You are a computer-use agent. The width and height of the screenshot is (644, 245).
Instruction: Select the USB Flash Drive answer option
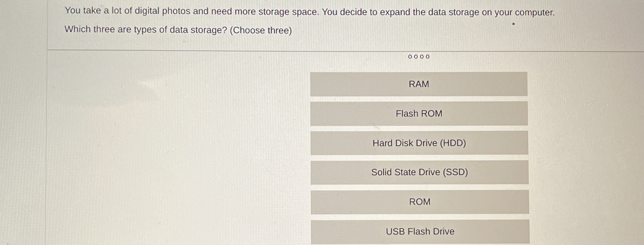click(x=419, y=231)
